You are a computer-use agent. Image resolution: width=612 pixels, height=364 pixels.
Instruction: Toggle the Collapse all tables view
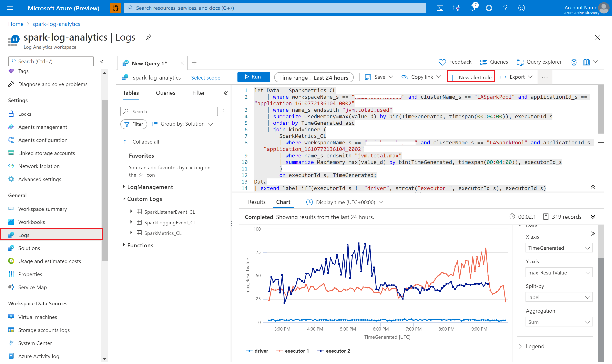point(143,142)
